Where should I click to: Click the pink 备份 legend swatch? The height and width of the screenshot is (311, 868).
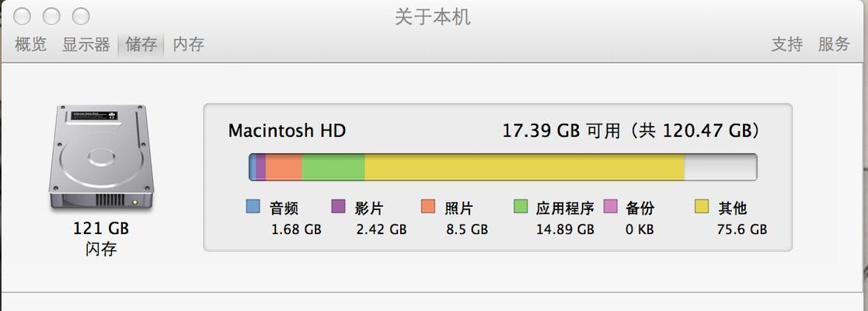(610, 206)
